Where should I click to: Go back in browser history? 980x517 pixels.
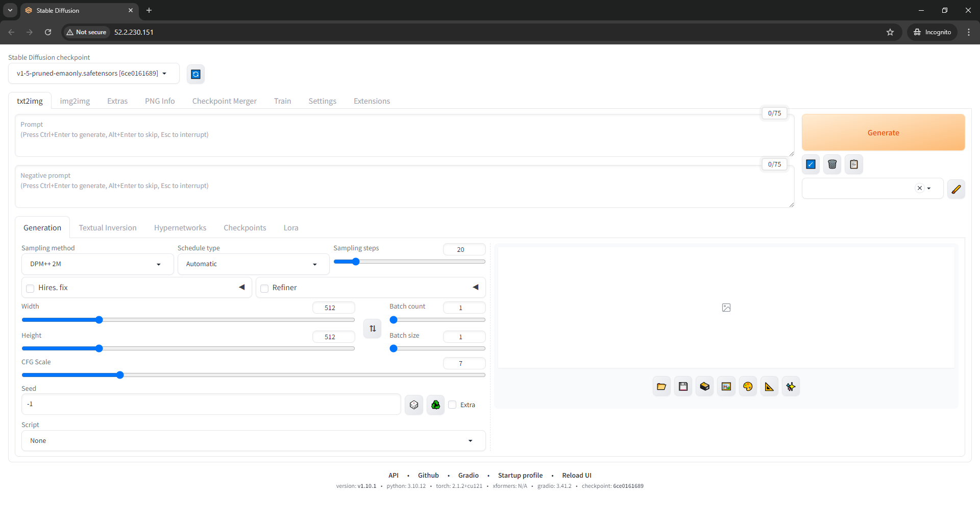click(11, 32)
